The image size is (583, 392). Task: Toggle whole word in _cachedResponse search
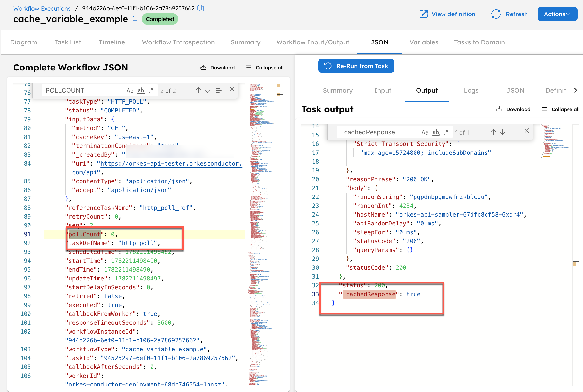click(436, 132)
